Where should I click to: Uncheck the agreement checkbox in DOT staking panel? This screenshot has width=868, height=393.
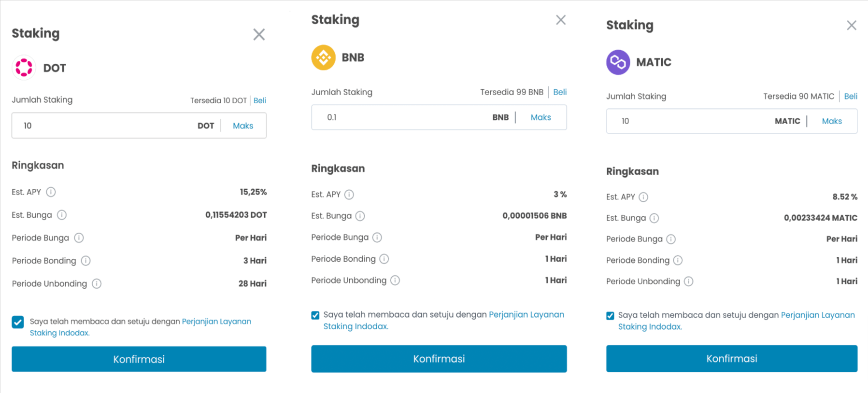click(x=18, y=322)
